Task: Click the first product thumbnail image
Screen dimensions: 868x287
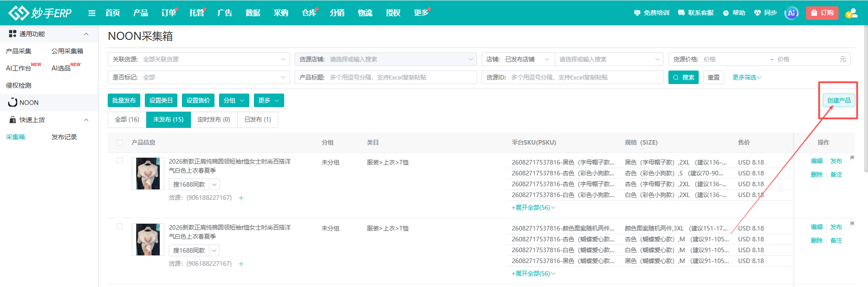Action: 148,174
